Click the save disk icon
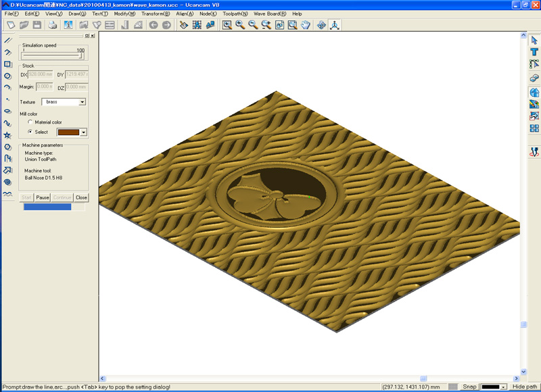 tap(37, 25)
